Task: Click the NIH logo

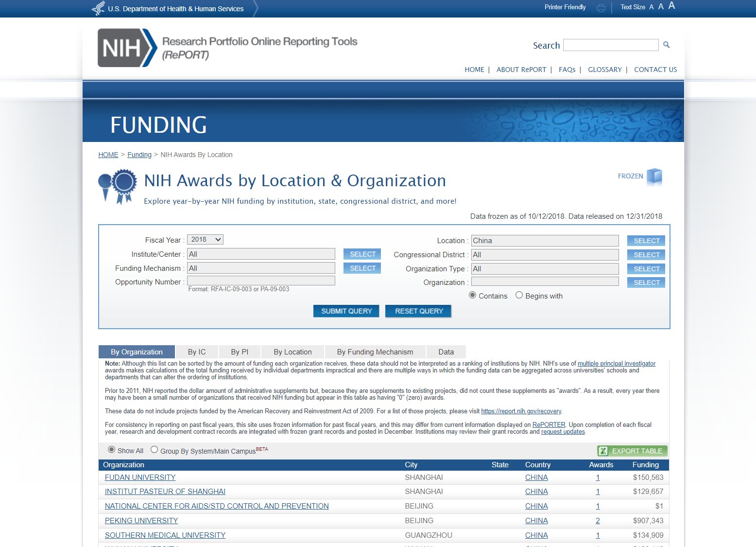Action: pyautogui.click(x=127, y=48)
